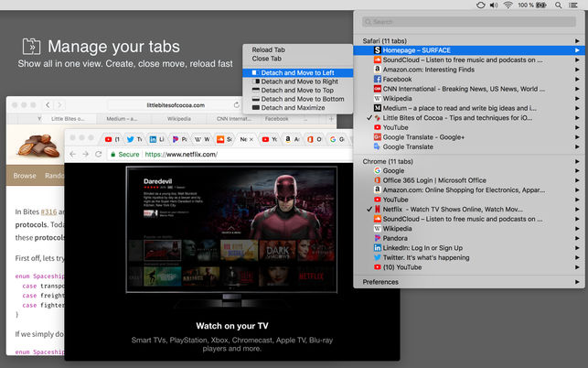588x368 pixels.
Task: Click Safari window back chevron button
Action: 48,105
